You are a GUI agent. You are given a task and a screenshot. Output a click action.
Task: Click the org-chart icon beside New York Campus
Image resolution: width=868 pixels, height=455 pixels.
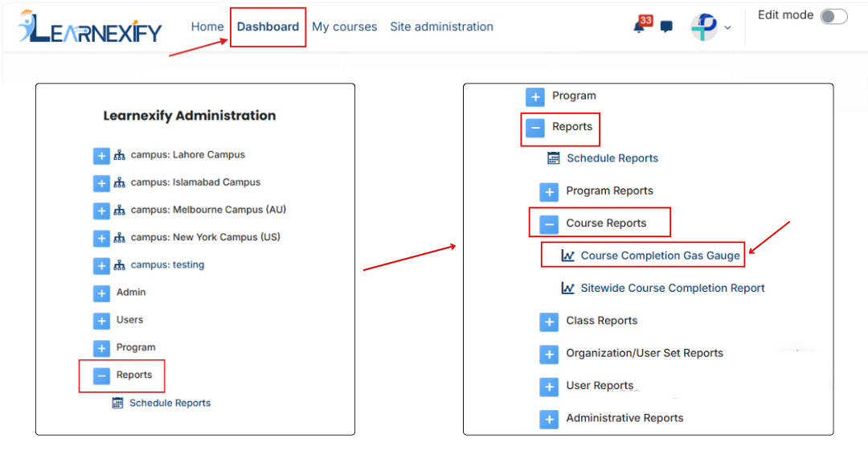(120, 238)
